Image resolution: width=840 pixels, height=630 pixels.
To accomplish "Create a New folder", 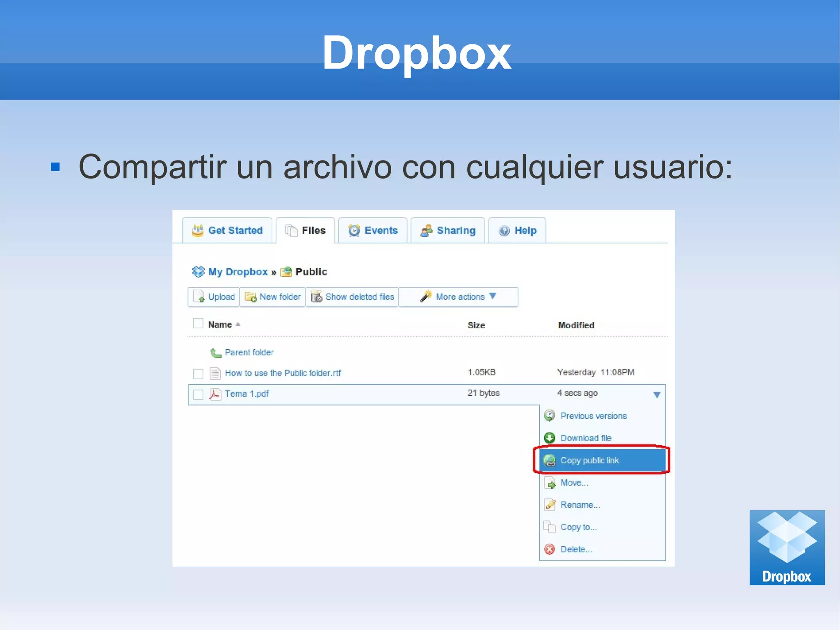I will point(272,297).
